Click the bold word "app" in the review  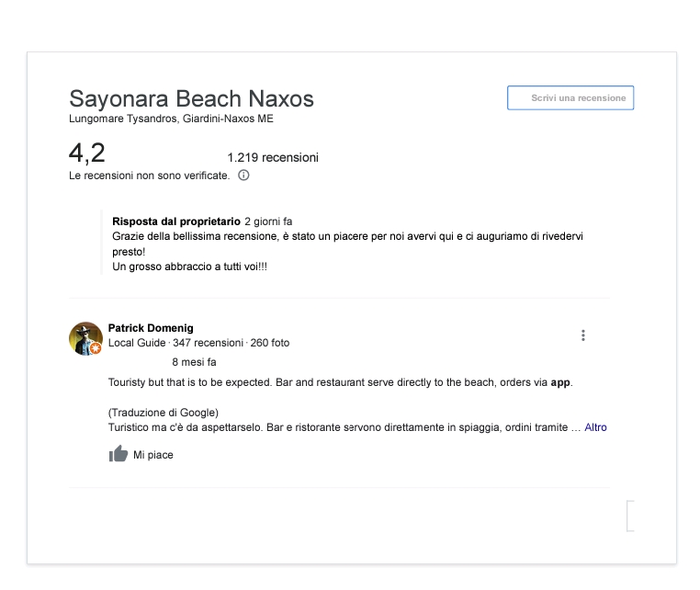(x=560, y=382)
